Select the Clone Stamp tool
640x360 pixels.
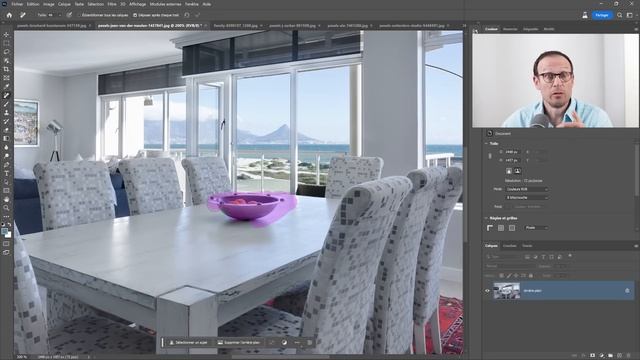click(x=6, y=112)
